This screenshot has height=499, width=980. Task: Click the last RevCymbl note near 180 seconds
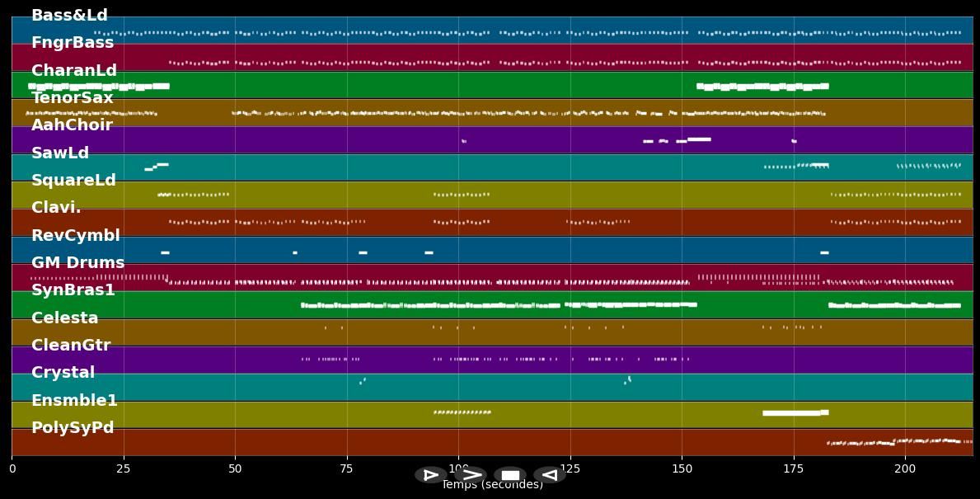[824, 252]
